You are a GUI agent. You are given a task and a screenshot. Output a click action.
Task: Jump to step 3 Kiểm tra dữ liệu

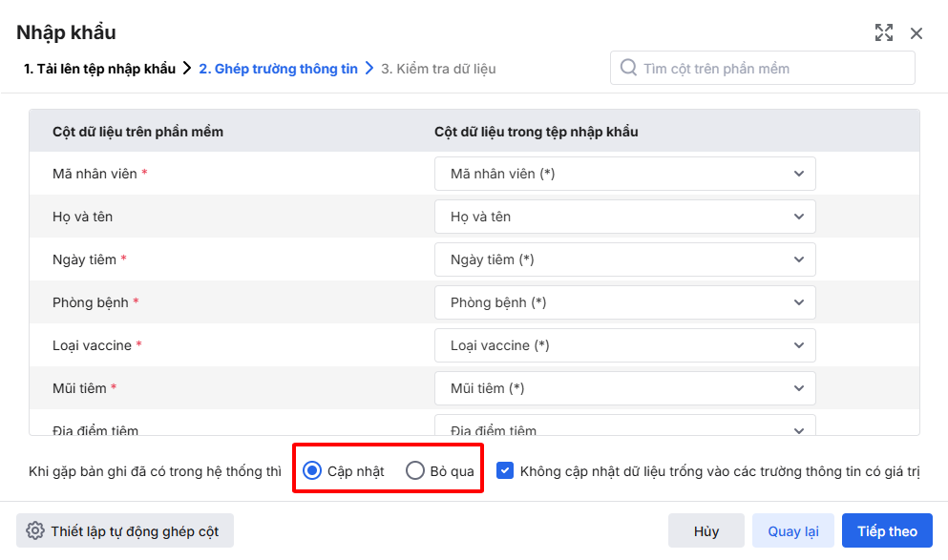(x=438, y=69)
